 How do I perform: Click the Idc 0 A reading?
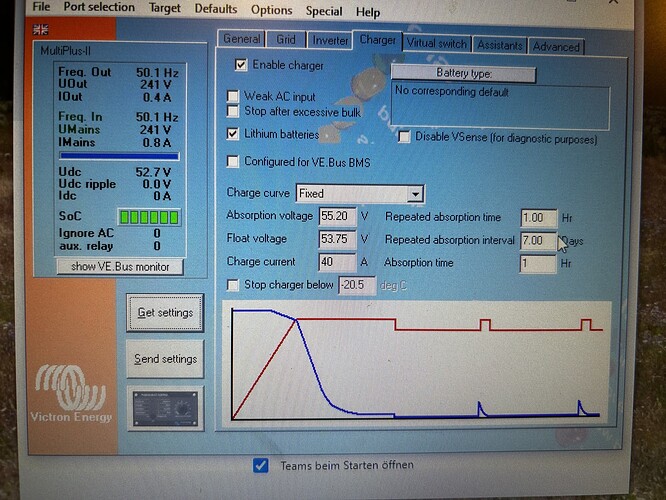click(x=116, y=196)
